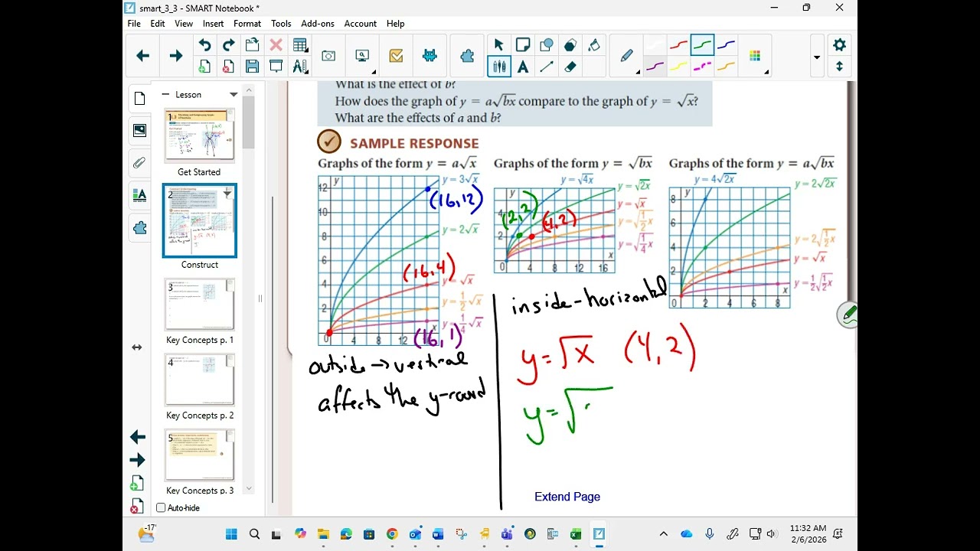Click the Open File icon
Screen dimensions: 980x551
252,45
